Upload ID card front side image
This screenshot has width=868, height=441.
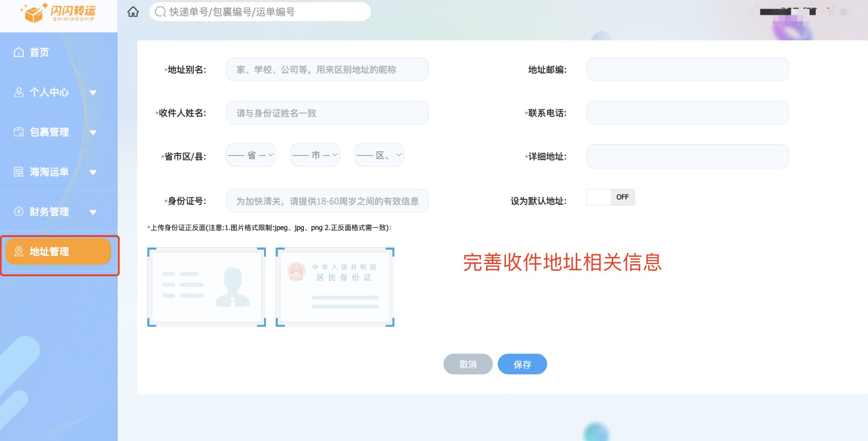pyautogui.click(x=207, y=287)
